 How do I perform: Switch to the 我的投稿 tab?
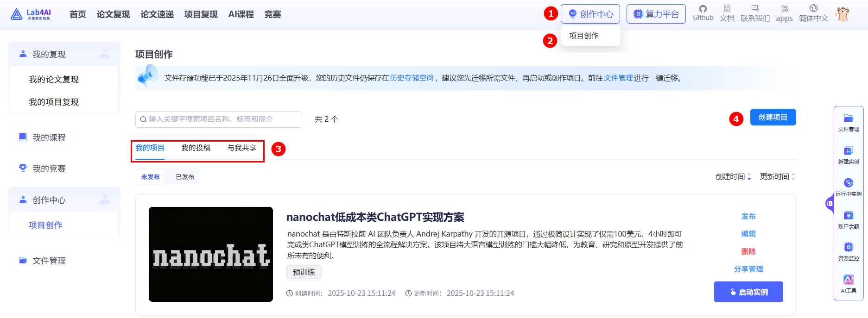click(x=196, y=148)
